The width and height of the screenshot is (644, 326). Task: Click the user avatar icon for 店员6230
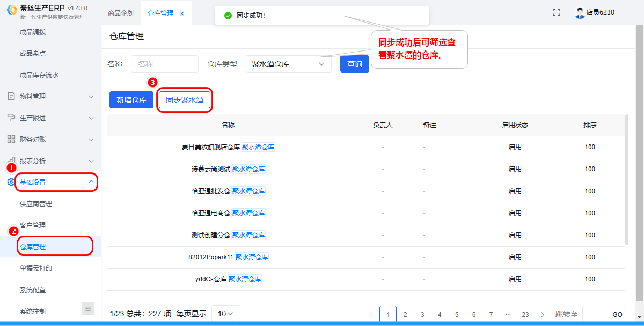point(580,13)
